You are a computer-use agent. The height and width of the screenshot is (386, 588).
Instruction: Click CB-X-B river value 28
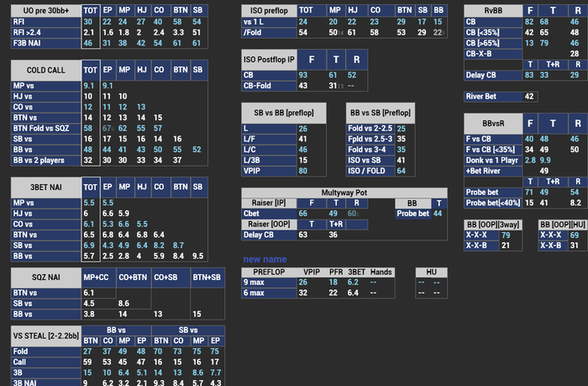point(575,54)
